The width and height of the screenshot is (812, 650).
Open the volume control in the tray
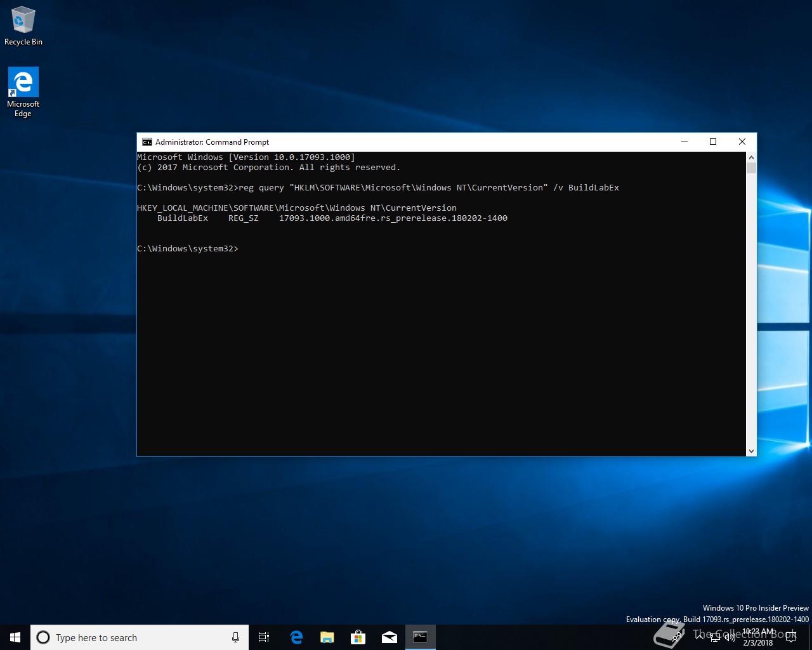pos(730,637)
